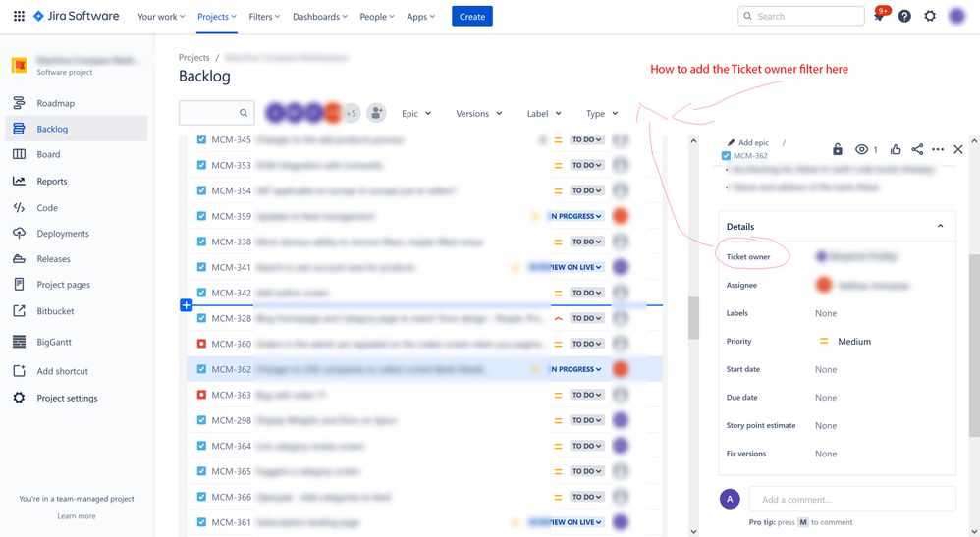Open the Projects menu
980x537 pixels.
[x=216, y=17]
